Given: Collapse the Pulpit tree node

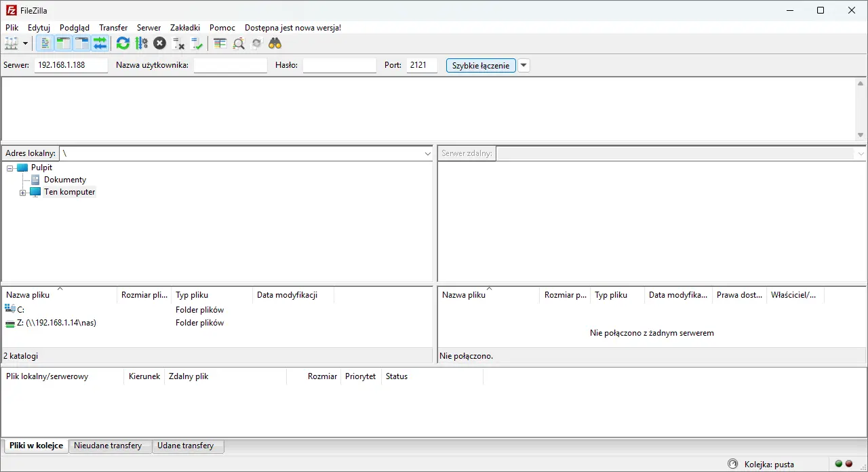Looking at the screenshot, I should 10,168.
